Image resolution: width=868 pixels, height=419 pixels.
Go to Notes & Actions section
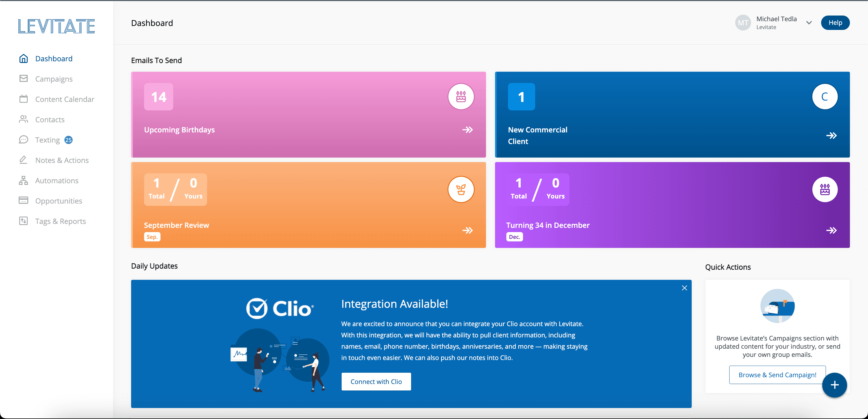62,160
